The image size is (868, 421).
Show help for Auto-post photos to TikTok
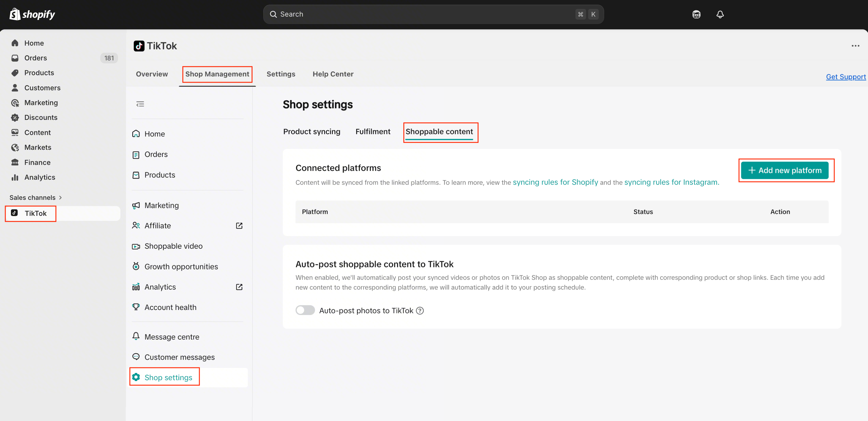point(420,311)
